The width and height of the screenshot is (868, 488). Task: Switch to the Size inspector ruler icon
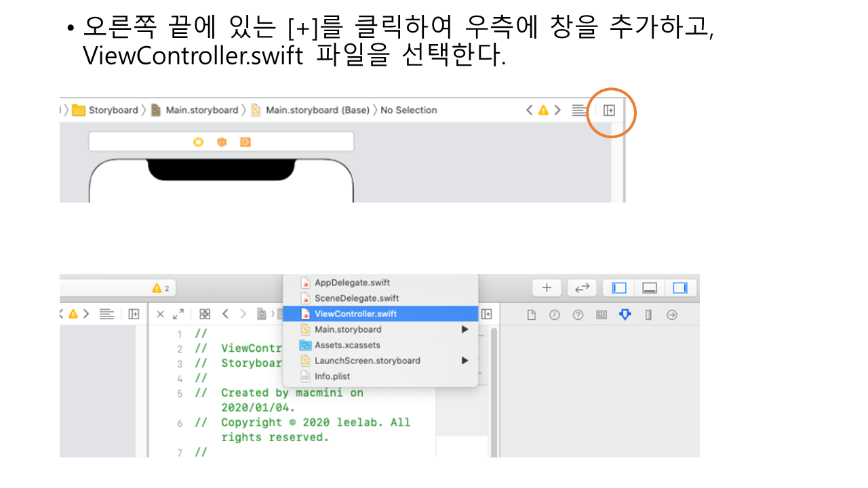(x=648, y=314)
